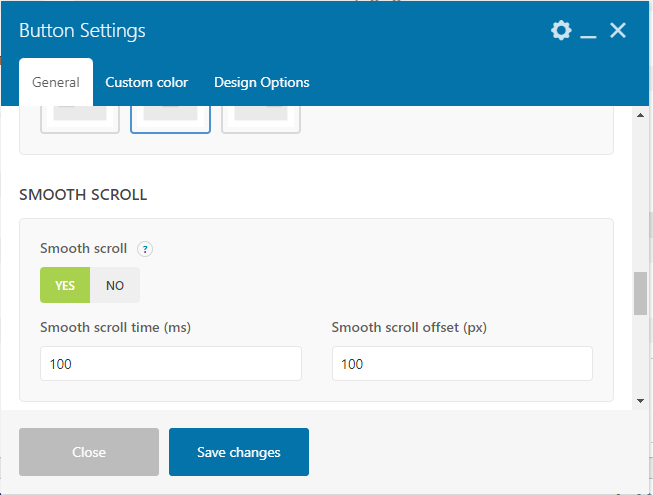This screenshot has width=653, height=495.
Task: Click the gray Close button
Action: click(x=89, y=452)
